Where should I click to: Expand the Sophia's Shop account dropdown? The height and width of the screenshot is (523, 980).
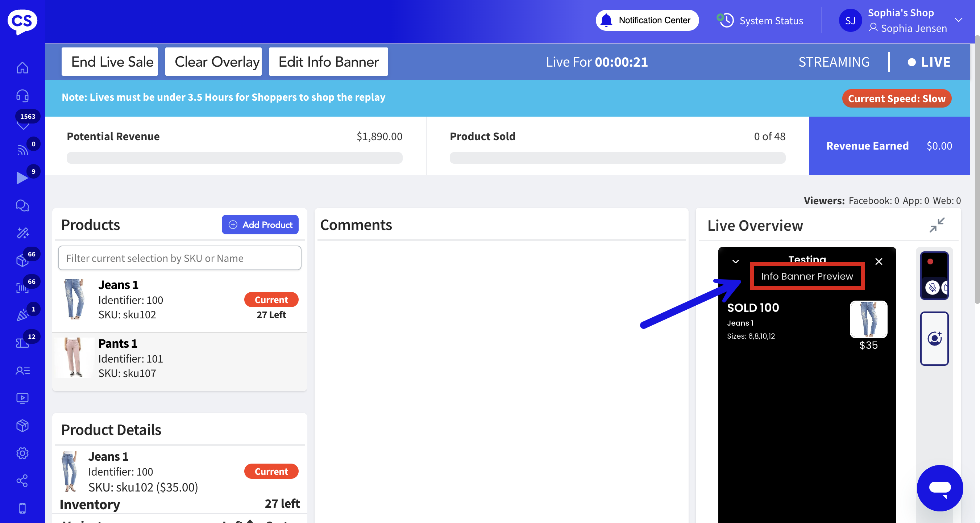click(959, 20)
